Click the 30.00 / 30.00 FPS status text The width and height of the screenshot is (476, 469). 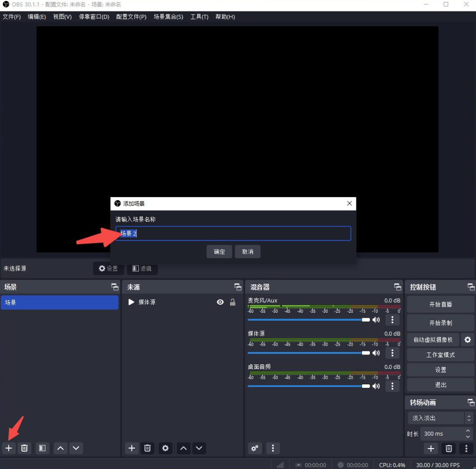pyautogui.click(x=438, y=465)
